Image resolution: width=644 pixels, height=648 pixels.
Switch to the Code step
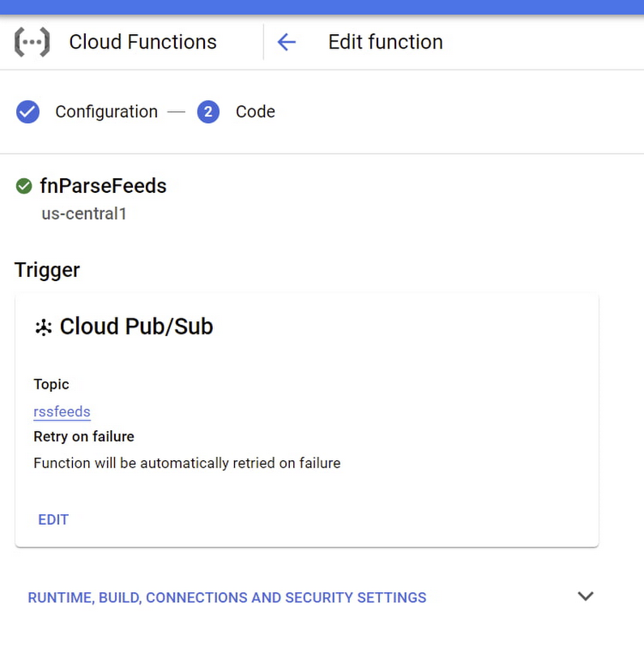255,112
